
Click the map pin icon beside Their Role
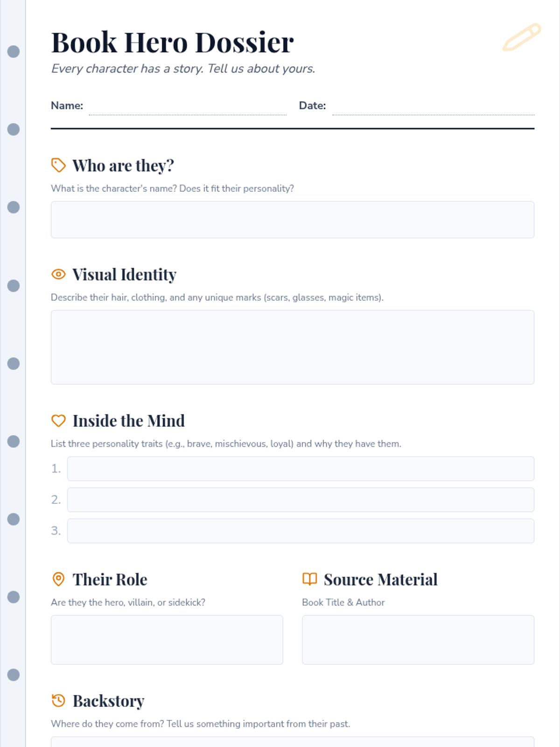click(58, 579)
